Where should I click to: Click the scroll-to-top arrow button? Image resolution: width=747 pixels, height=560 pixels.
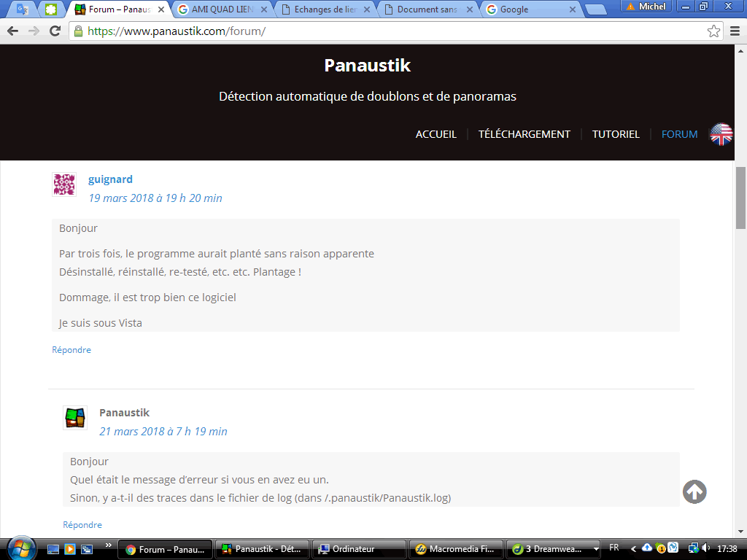click(x=694, y=492)
